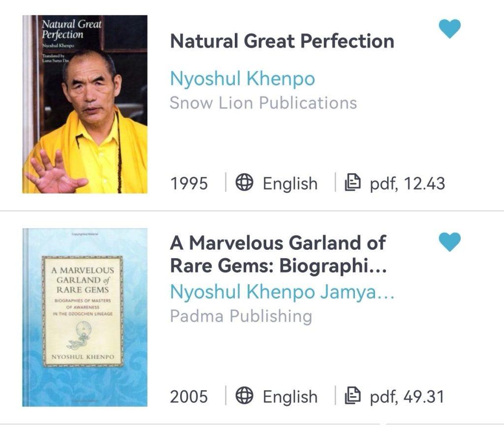Open Natural Great Perfection cover thumbnail
This screenshot has height=434, width=504.
point(85,104)
